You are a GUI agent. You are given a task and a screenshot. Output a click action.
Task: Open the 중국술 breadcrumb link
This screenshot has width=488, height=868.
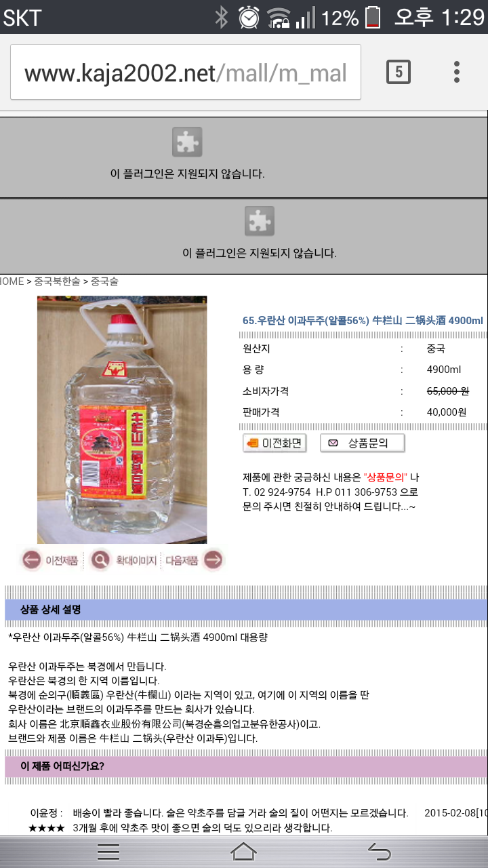click(x=104, y=281)
